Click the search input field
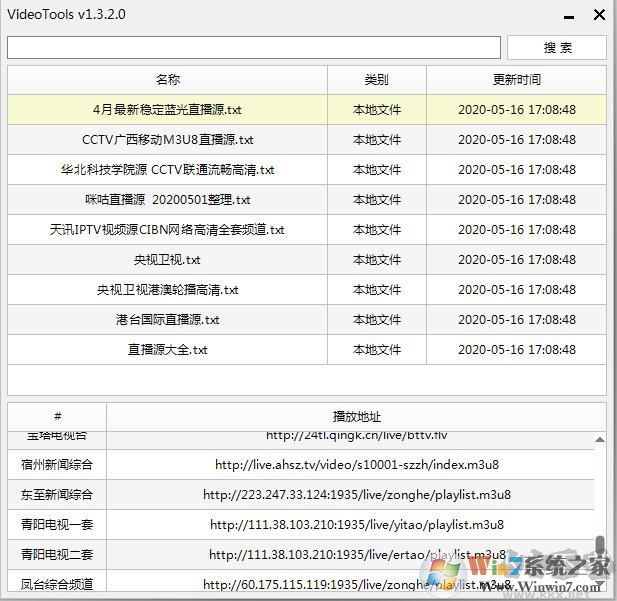 (253, 48)
